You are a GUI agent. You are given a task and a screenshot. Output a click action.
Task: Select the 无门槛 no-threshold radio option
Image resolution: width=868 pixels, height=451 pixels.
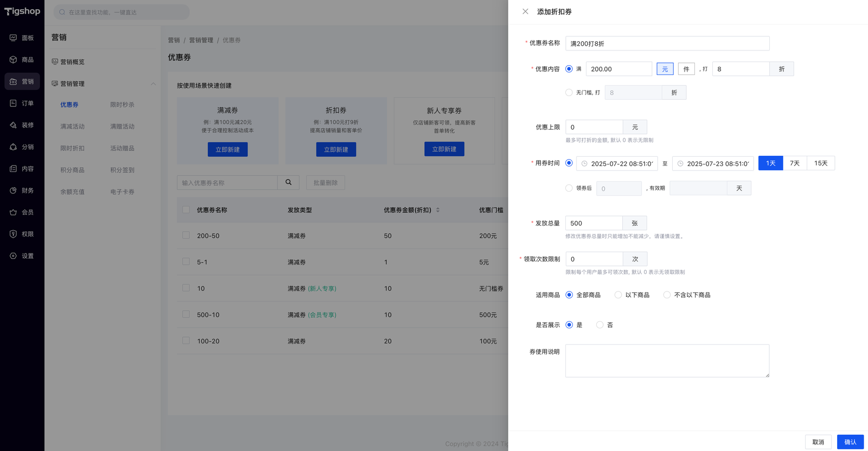(x=569, y=92)
